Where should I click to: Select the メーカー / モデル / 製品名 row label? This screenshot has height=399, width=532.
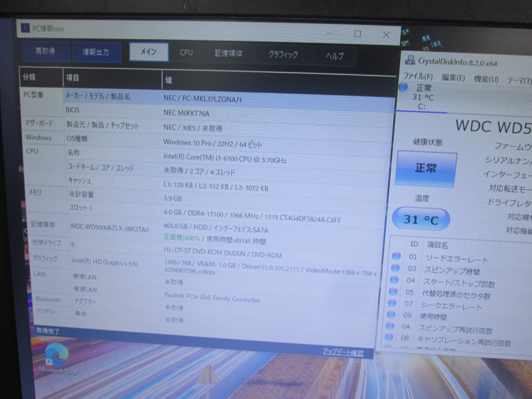tap(97, 96)
